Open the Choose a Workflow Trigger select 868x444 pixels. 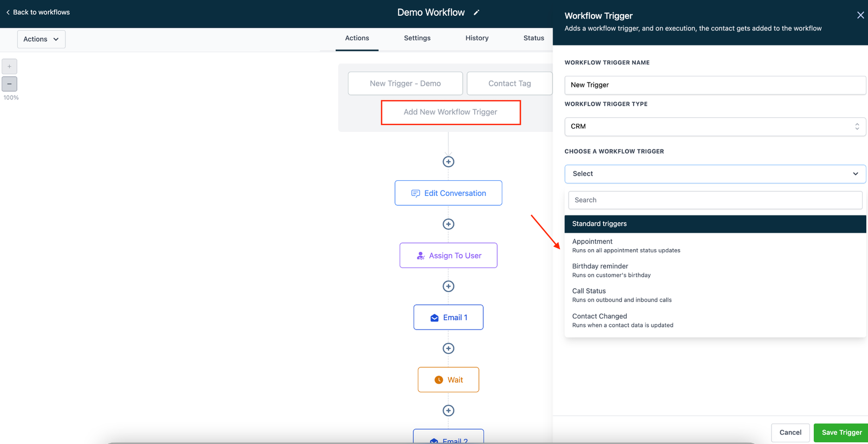point(714,174)
